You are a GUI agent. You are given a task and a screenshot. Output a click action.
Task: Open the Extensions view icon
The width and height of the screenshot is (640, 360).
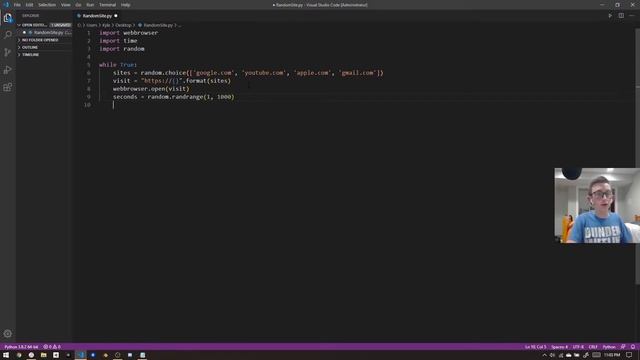(x=8, y=87)
